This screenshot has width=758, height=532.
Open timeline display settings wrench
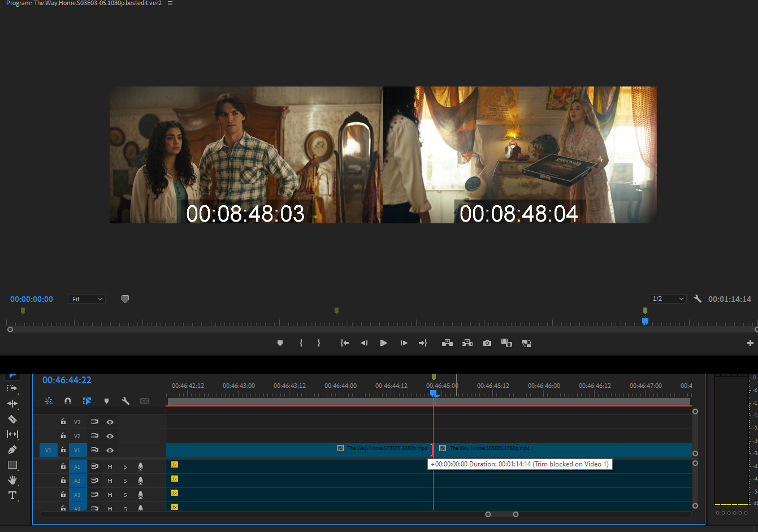coord(125,401)
